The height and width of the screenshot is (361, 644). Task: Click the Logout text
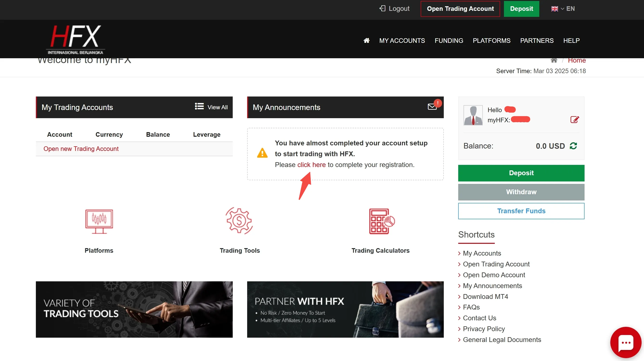(399, 9)
